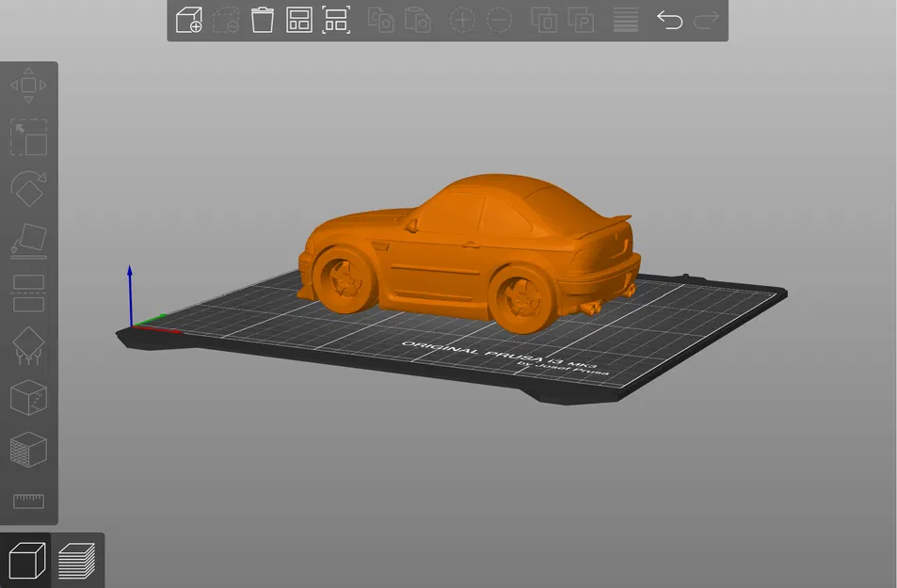Open the variable layer height tool
The width and height of the screenshot is (897, 588).
tap(625, 20)
